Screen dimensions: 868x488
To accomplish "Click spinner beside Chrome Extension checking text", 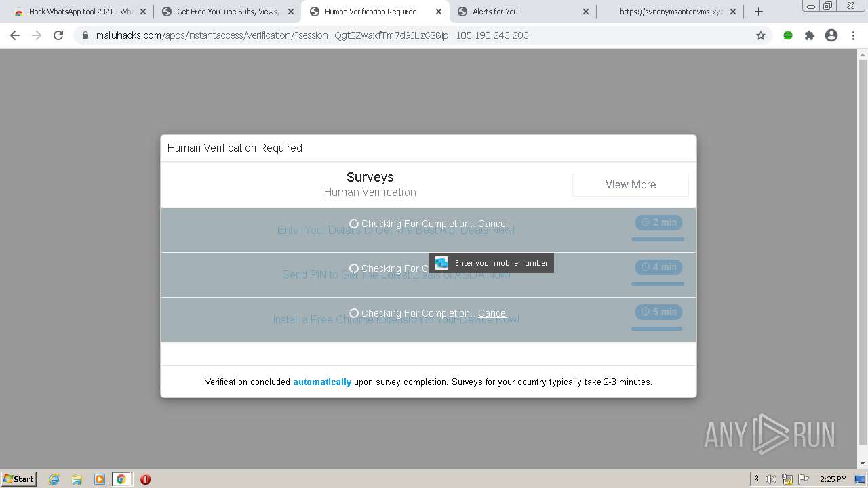I will point(354,313).
